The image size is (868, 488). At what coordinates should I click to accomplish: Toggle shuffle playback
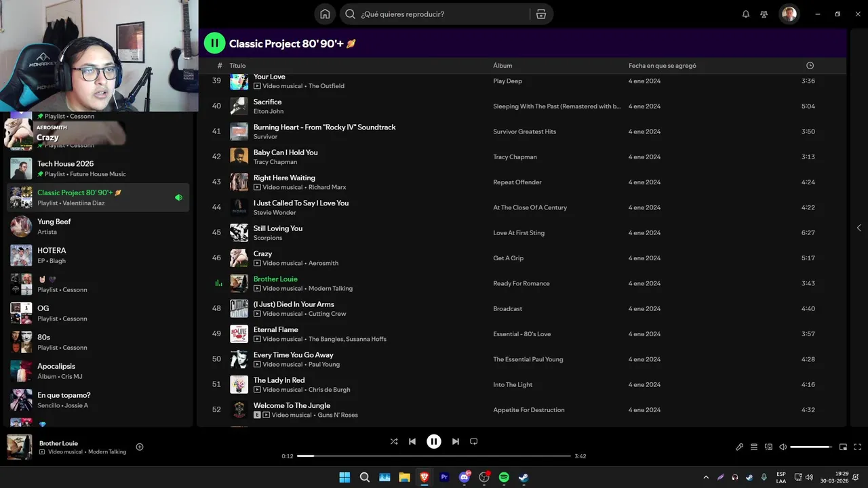click(394, 441)
